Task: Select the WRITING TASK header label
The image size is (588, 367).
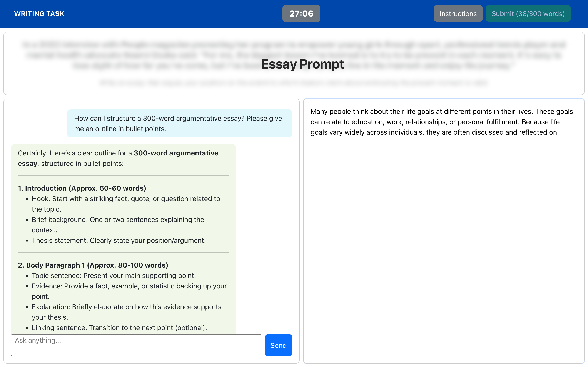Action: (39, 14)
